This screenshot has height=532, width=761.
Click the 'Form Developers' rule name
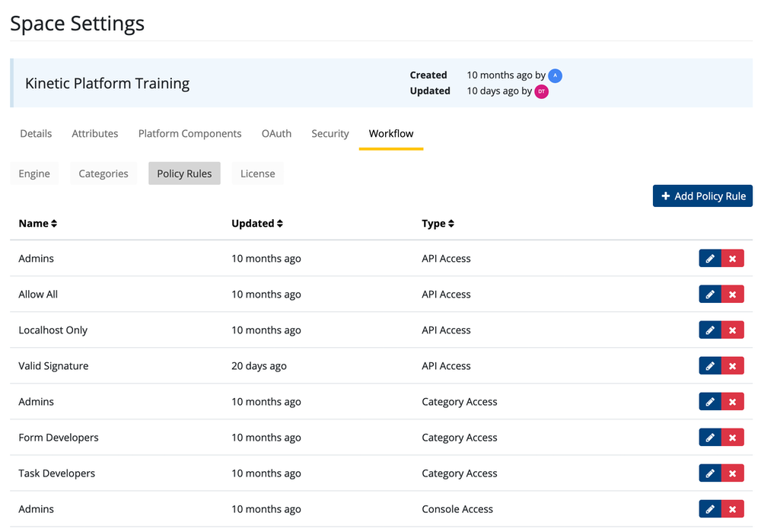point(59,438)
